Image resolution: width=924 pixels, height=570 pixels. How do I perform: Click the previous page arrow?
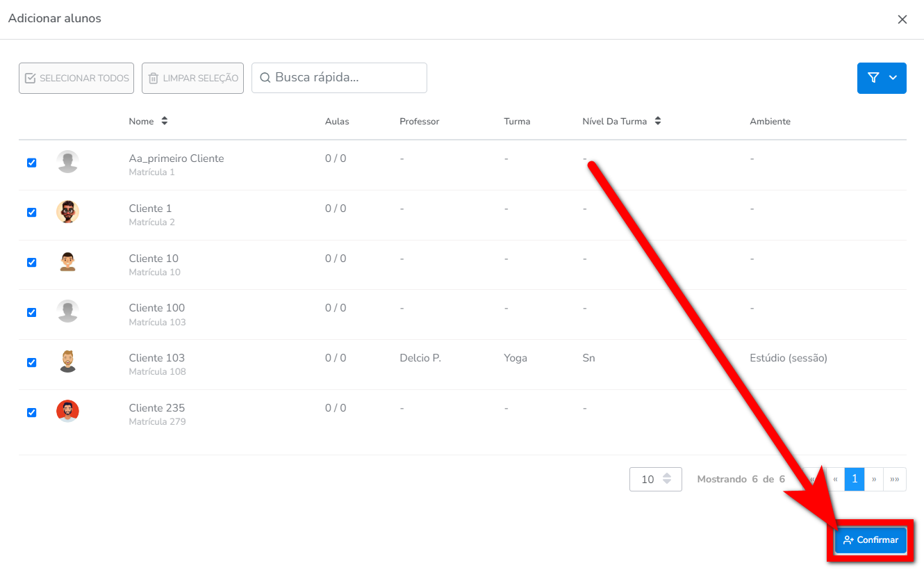[x=836, y=479]
